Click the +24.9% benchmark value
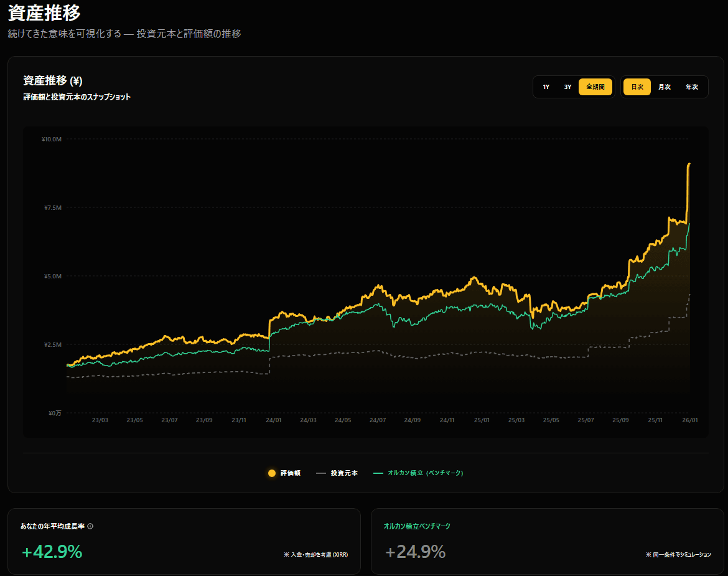Image resolution: width=728 pixels, height=576 pixels. 415,552
